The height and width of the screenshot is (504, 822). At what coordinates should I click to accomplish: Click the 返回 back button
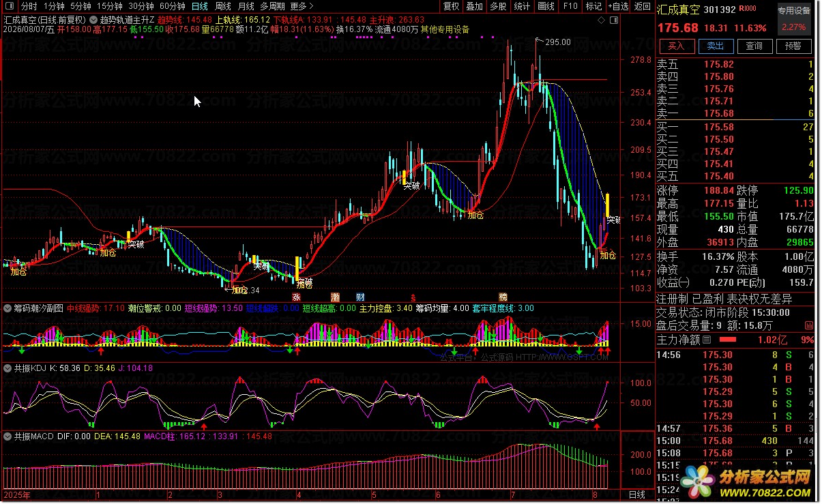642,6
